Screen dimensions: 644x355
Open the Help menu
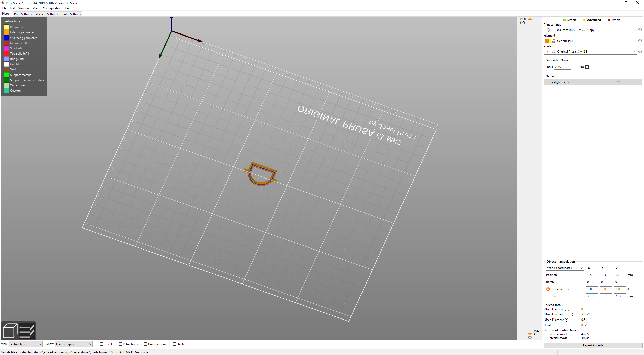[x=68, y=8]
